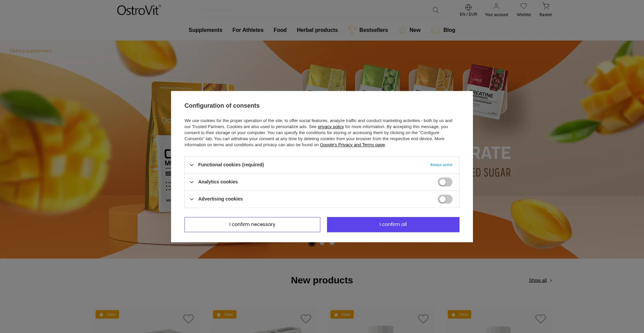
Task: Open the shopping Basket icon
Action: [x=545, y=6]
